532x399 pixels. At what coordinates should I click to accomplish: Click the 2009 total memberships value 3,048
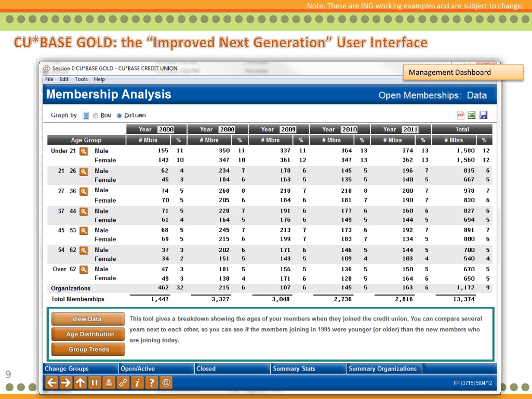[281, 299]
